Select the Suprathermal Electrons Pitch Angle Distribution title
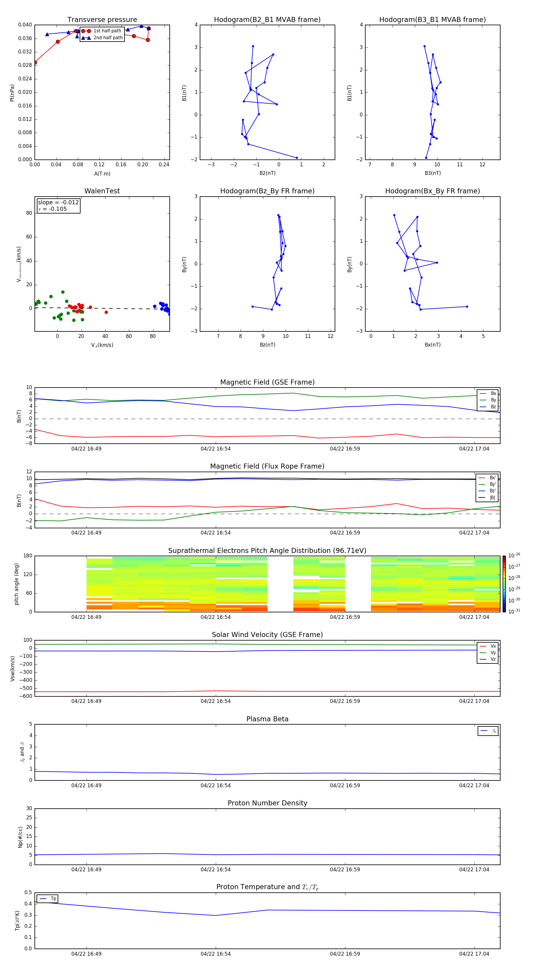 267,551
